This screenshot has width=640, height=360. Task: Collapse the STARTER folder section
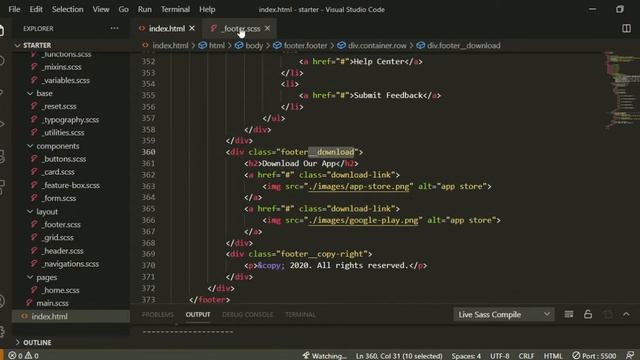click(71, 45)
